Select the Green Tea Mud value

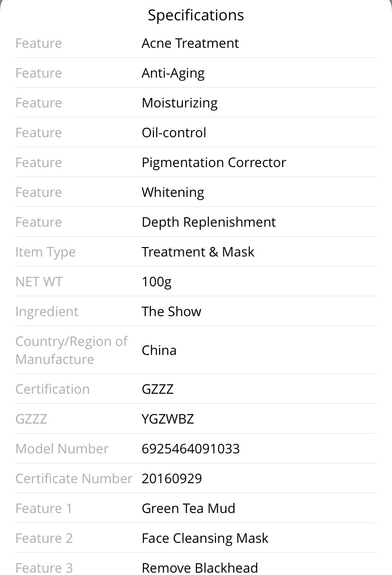[188, 508]
